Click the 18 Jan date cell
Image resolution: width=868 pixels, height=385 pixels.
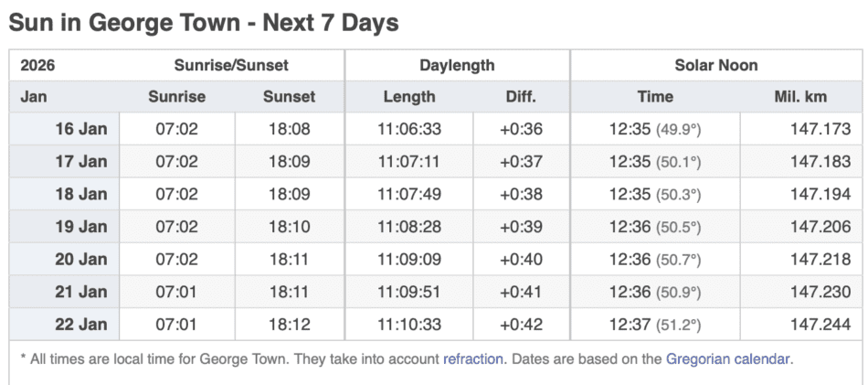[80, 195]
